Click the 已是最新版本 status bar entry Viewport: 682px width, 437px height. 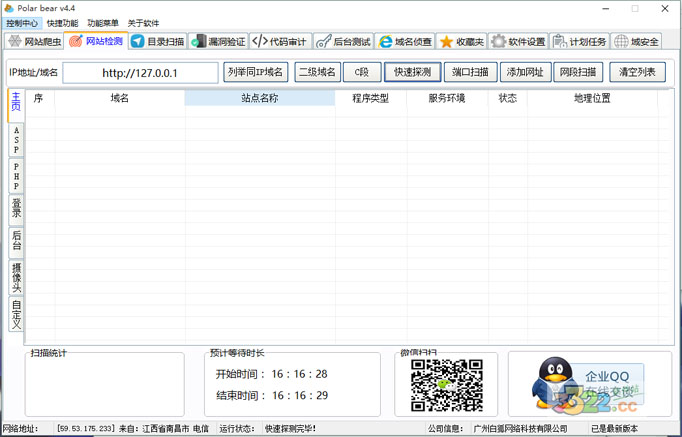(615, 429)
